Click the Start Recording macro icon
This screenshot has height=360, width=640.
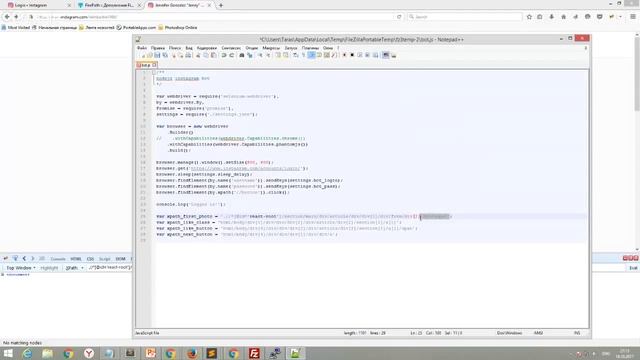(x=344, y=55)
